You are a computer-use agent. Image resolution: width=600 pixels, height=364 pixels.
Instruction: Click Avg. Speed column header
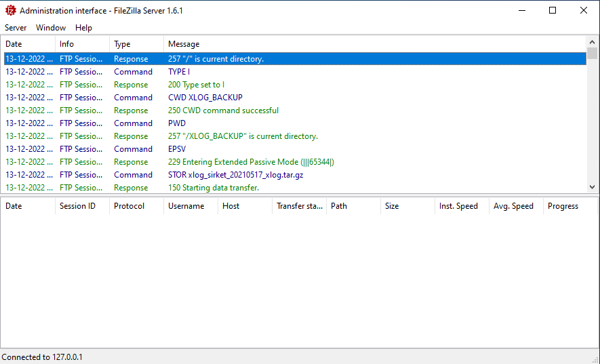tap(516, 206)
